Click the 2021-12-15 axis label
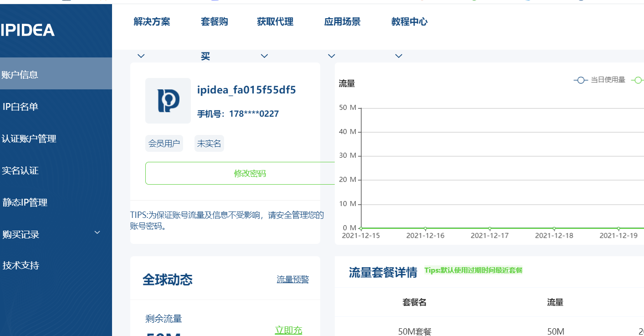 [361, 236]
